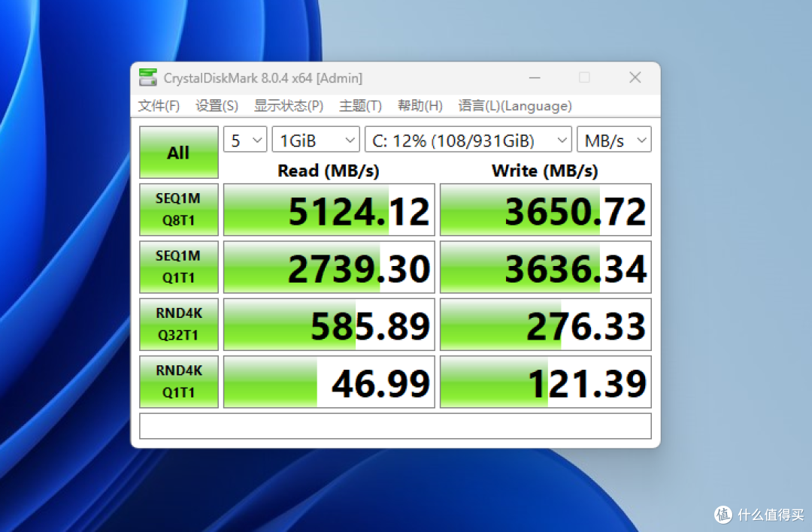Start the SEQ1M Q8T1 test

coord(179,210)
